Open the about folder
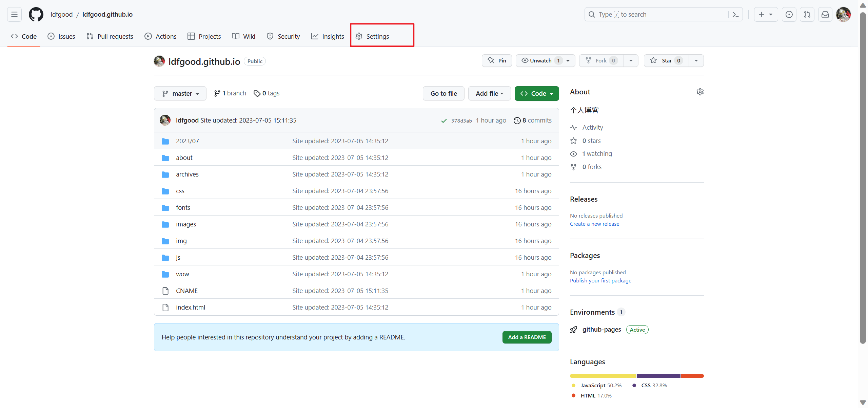The image size is (868, 408). tap(184, 158)
